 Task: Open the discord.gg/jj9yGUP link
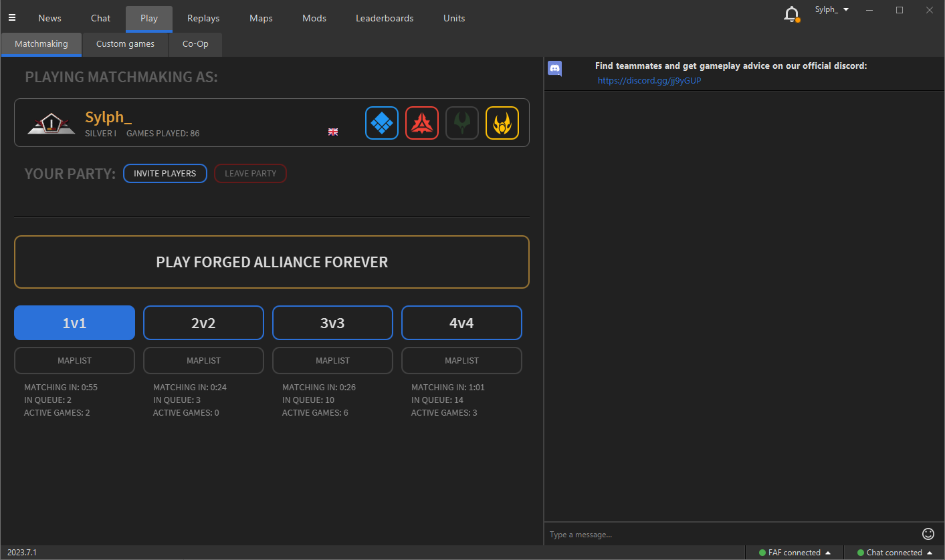click(x=649, y=81)
